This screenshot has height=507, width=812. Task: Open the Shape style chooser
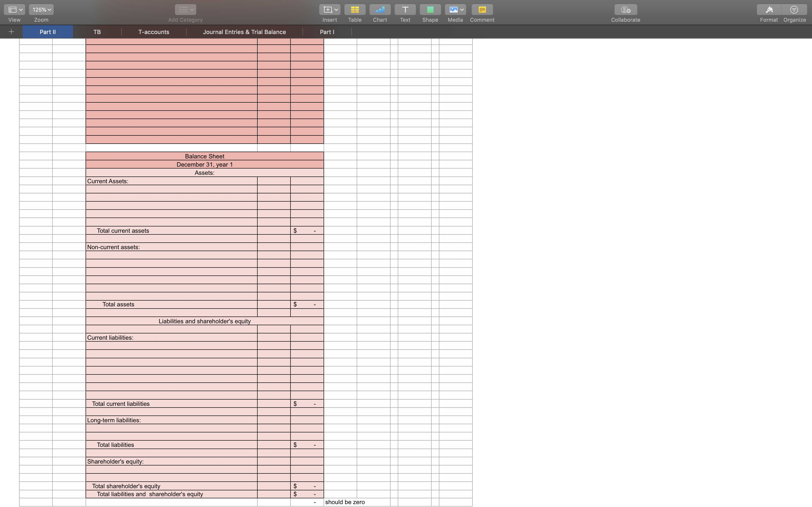(430, 10)
